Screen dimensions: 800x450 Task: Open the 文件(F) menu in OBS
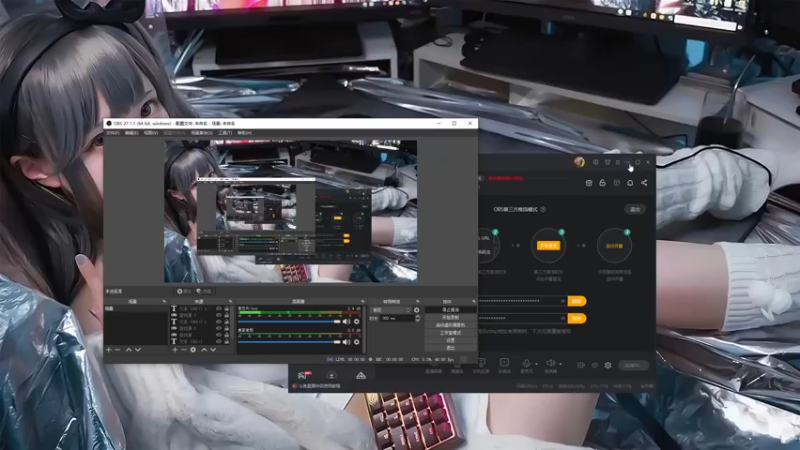click(x=112, y=133)
